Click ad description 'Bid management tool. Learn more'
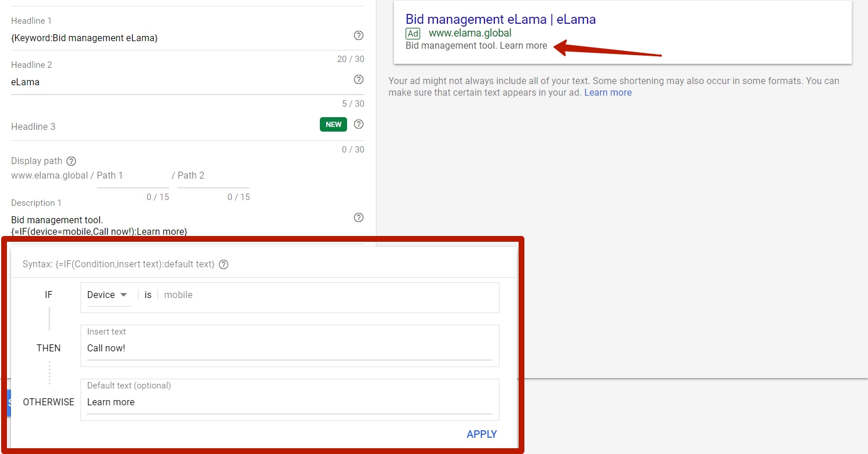868x454 pixels. click(x=476, y=46)
